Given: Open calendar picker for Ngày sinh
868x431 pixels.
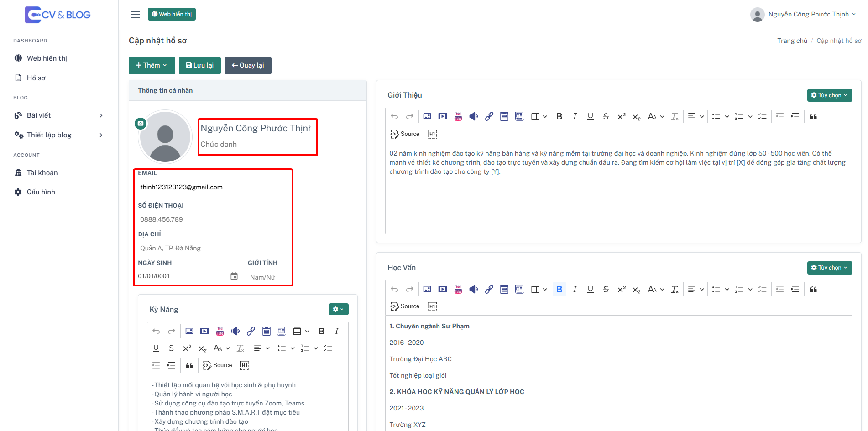Looking at the screenshot, I should tap(234, 276).
